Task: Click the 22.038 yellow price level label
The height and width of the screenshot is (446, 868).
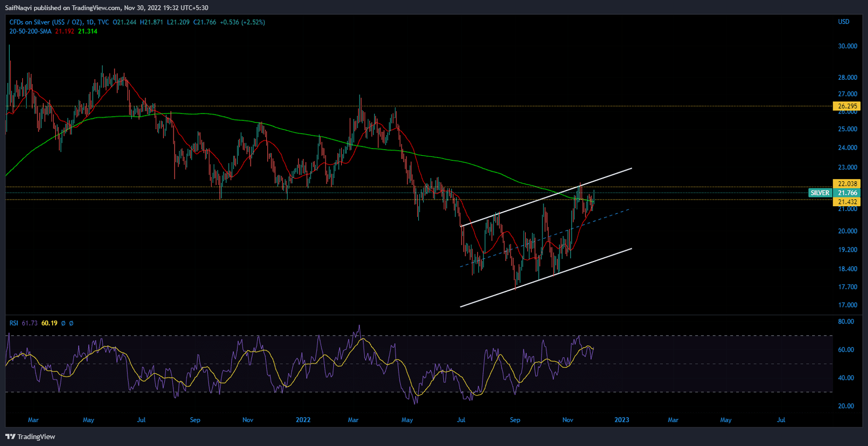Action: [847, 184]
